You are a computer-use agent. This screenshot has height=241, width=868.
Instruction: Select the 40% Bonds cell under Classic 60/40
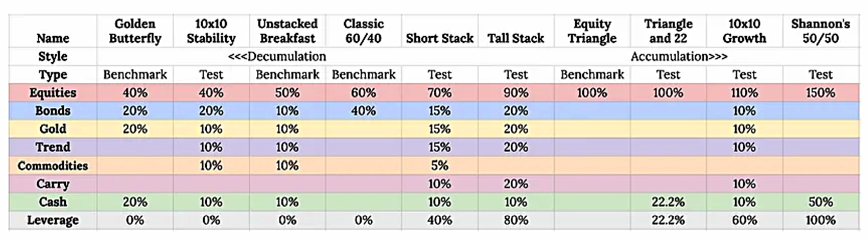[363, 111]
